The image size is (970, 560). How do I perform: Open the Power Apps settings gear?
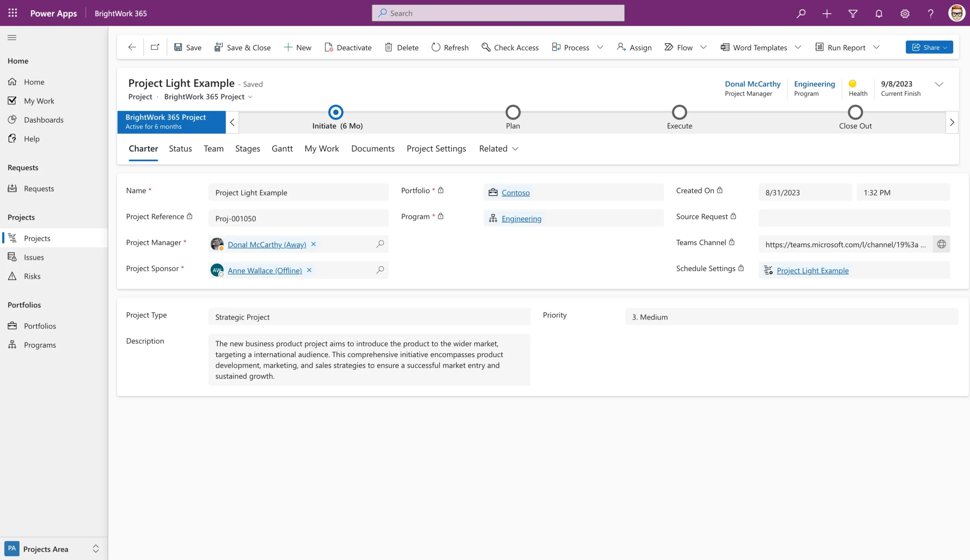904,13
